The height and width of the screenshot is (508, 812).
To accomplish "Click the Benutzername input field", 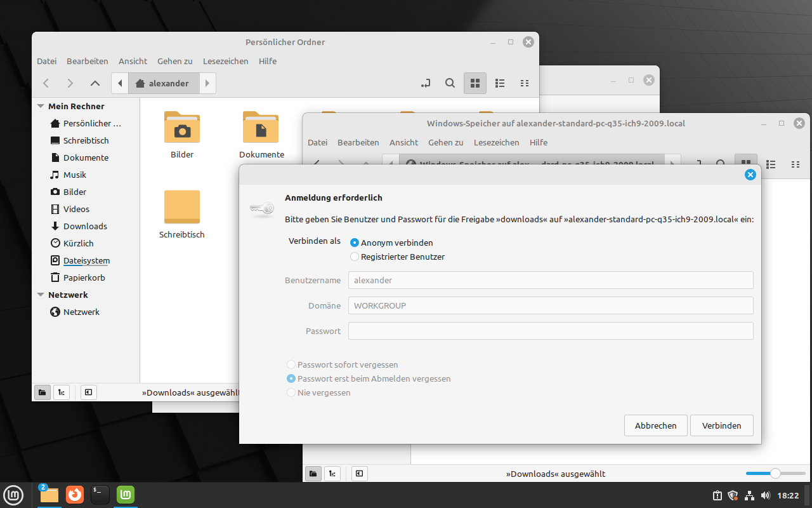I will click(551, 280).
